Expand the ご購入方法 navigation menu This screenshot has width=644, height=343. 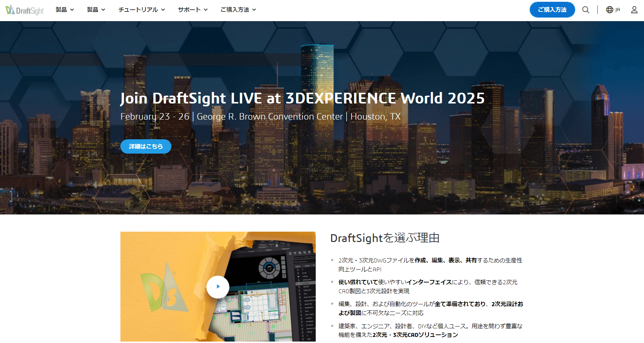238,10
